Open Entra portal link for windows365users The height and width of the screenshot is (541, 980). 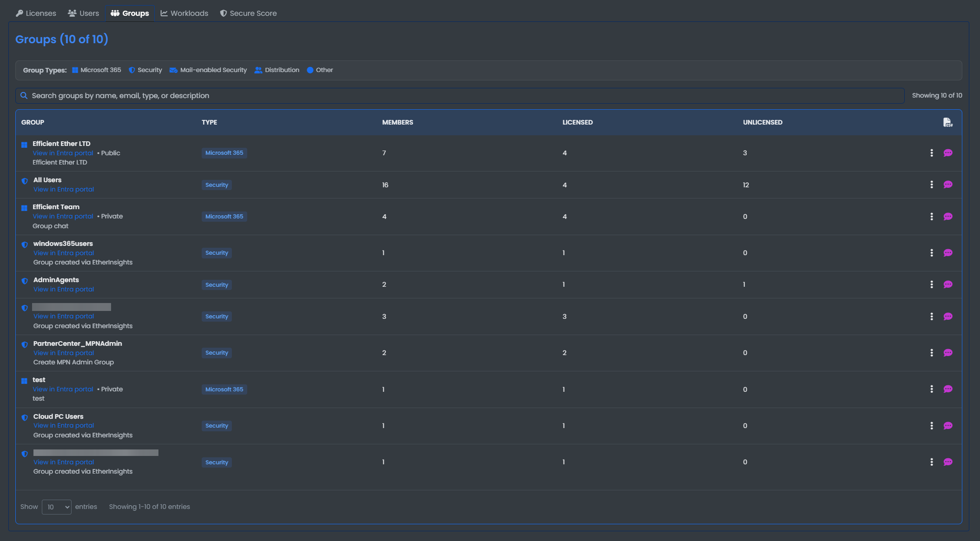click(x=64, y=253)
